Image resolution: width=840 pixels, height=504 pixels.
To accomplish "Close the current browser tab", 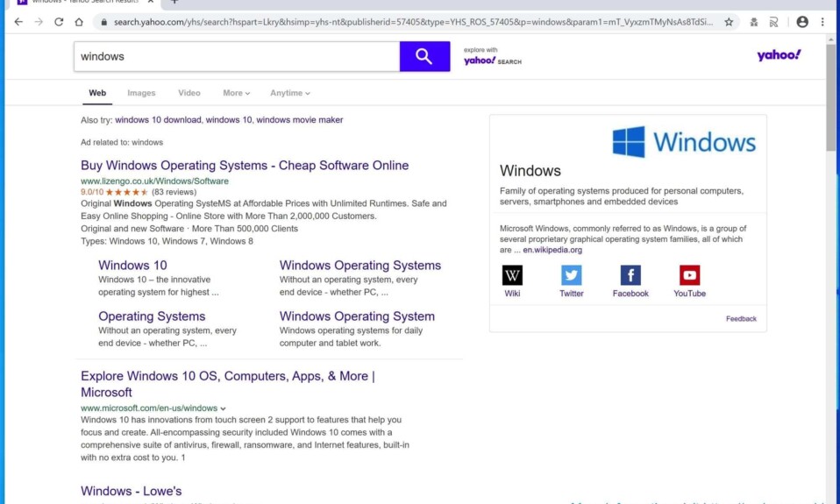I will pyautogui.click(x=151, y=2).
